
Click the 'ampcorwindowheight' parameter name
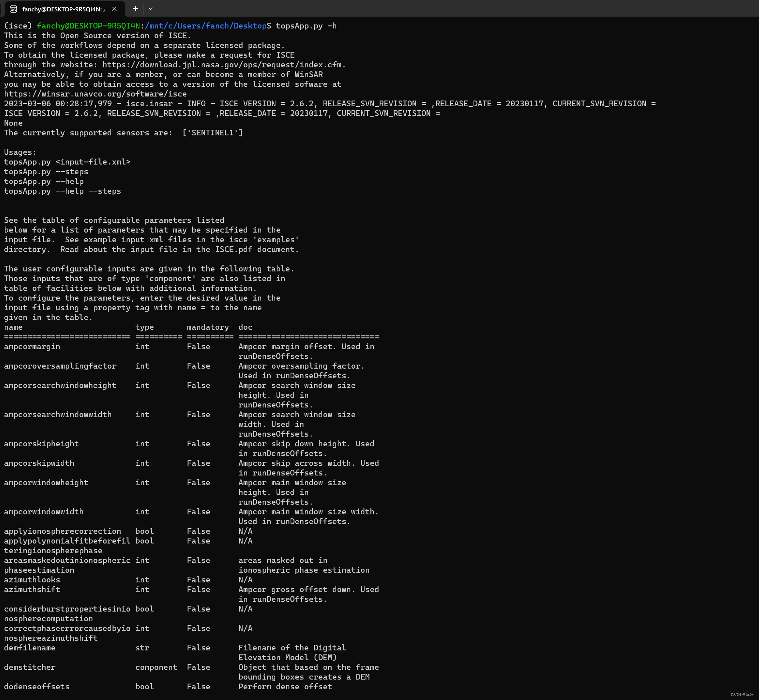(x=46, y=483)
